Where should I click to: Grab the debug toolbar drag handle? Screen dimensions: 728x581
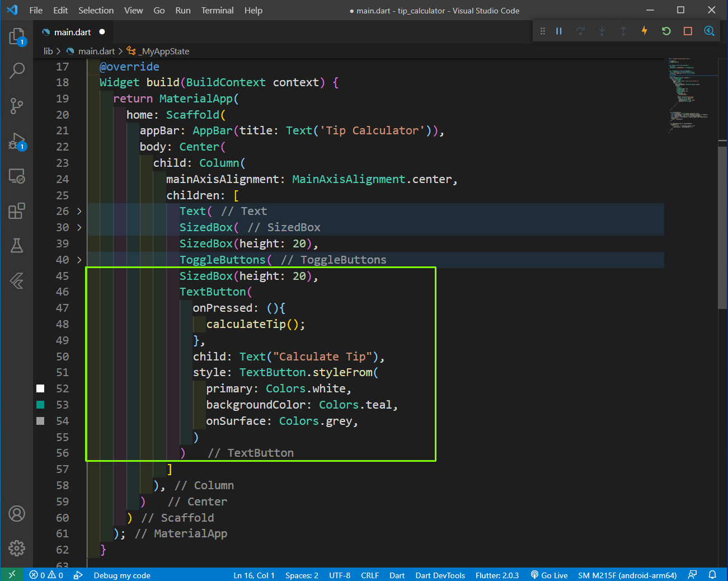point(542,31)
